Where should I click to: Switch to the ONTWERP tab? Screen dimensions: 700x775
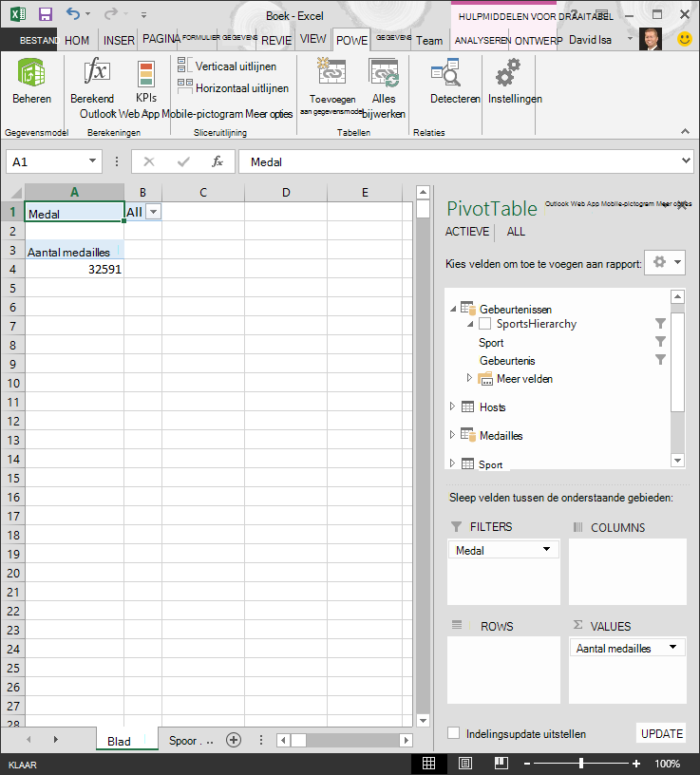tap(539, 40)
